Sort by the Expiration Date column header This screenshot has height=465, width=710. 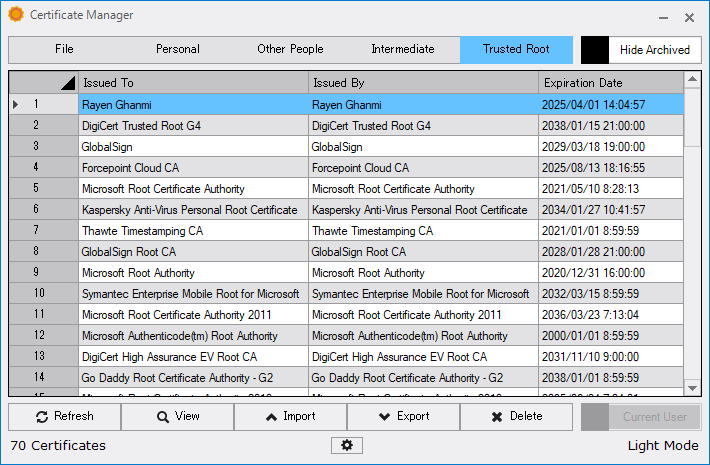(611, 83)
